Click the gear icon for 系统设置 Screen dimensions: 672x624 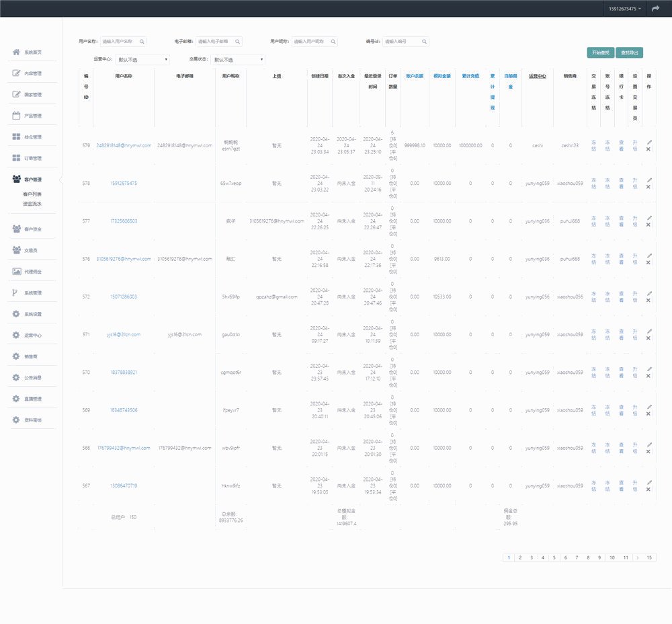(x=16, y=314)
